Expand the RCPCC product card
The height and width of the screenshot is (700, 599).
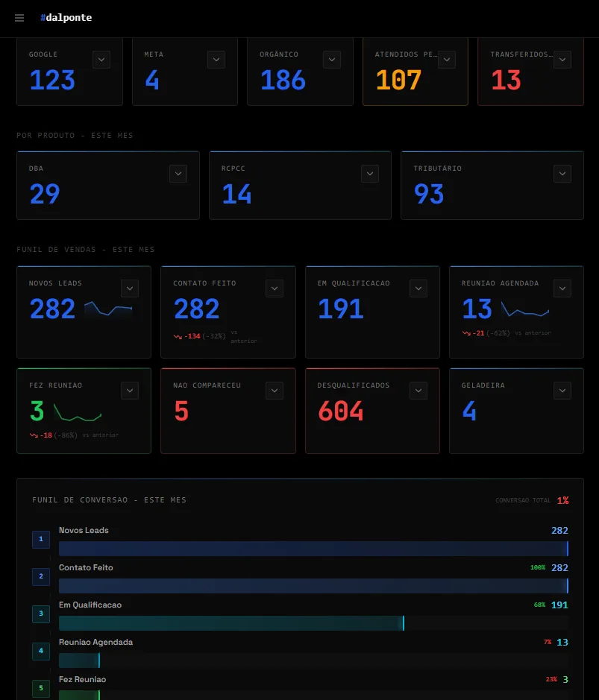(370, 174)
